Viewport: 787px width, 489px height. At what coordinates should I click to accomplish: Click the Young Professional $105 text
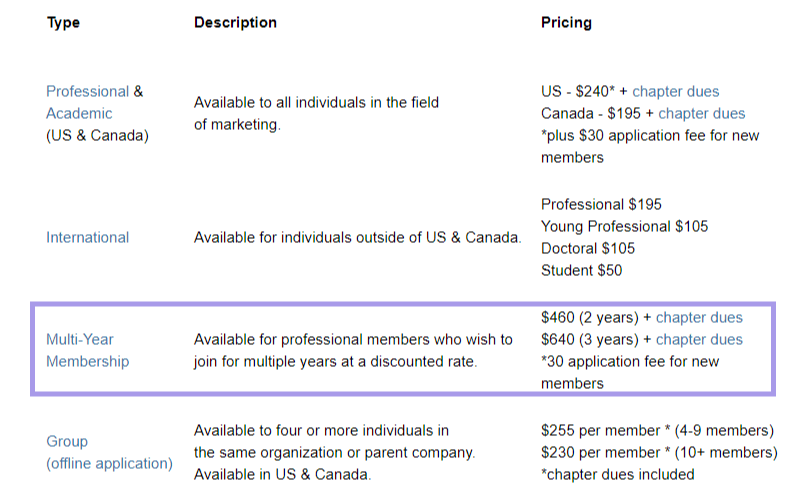624,226
